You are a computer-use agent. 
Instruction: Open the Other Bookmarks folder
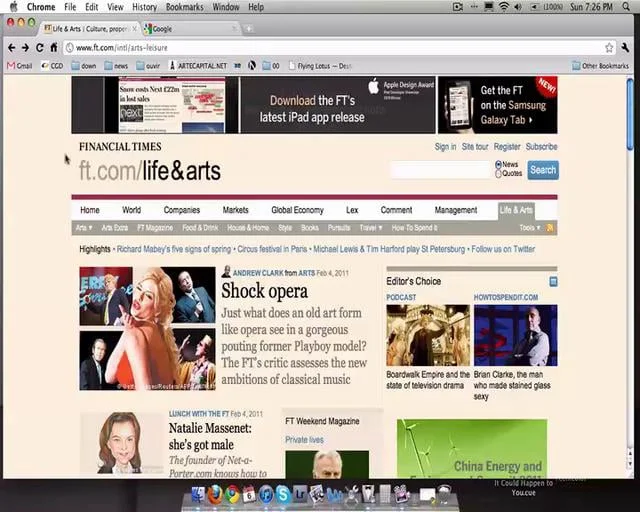coord(600,66)
